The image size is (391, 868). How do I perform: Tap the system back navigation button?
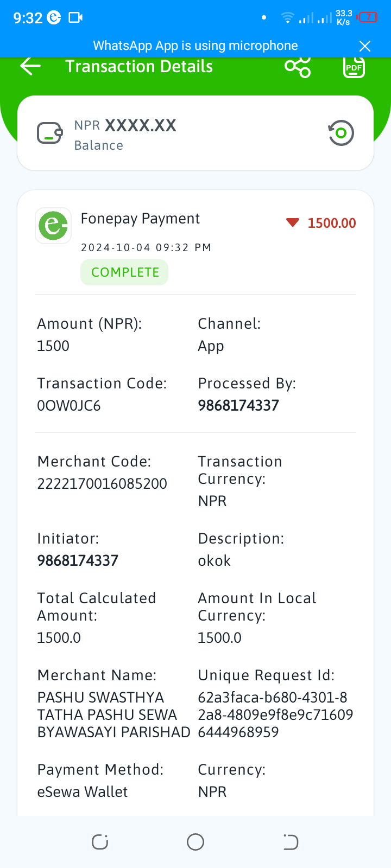pyautogui.click(x=291, y=842)
